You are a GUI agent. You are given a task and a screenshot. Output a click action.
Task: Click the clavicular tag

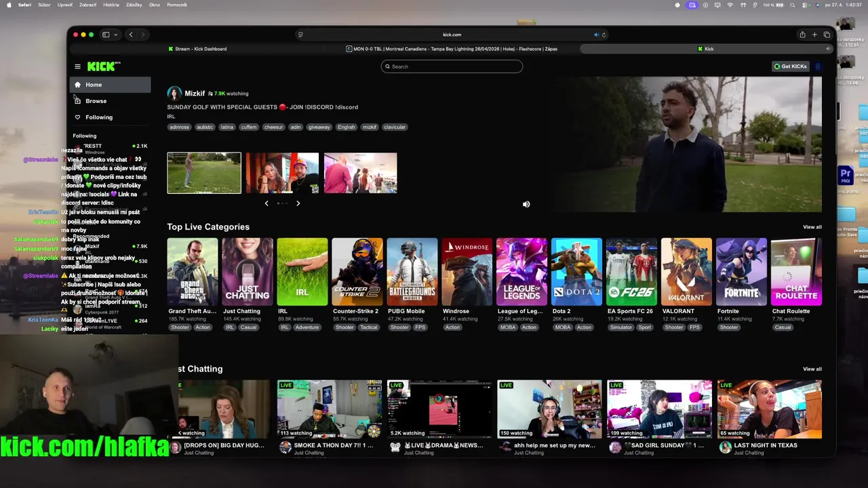pos(395,127)
